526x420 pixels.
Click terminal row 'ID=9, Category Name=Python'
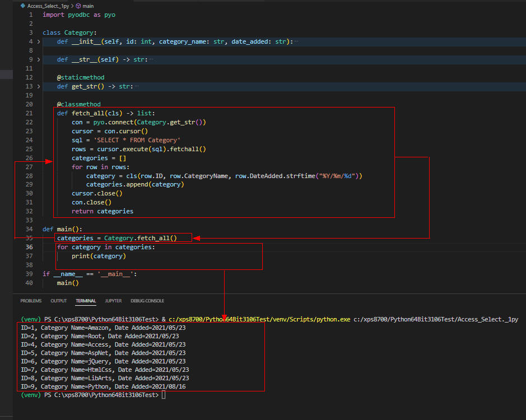coord(103,386)
